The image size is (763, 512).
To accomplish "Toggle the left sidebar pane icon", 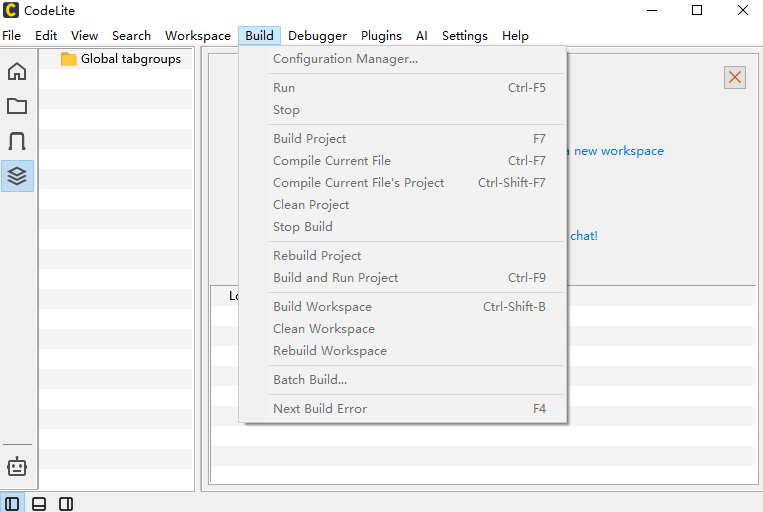I will pos(12,504).
